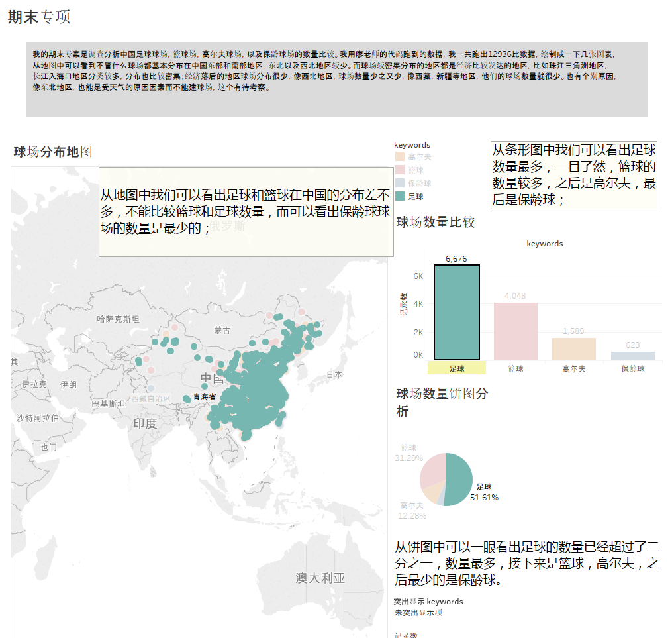672x638 pixels.
Task: Click the keywords legend title
Action: tap(412, 145)
